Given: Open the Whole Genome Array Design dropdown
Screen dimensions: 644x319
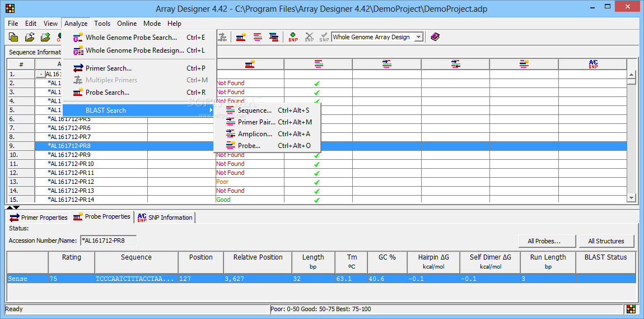Looking at the screenshot, I should [x=418, y=37].
